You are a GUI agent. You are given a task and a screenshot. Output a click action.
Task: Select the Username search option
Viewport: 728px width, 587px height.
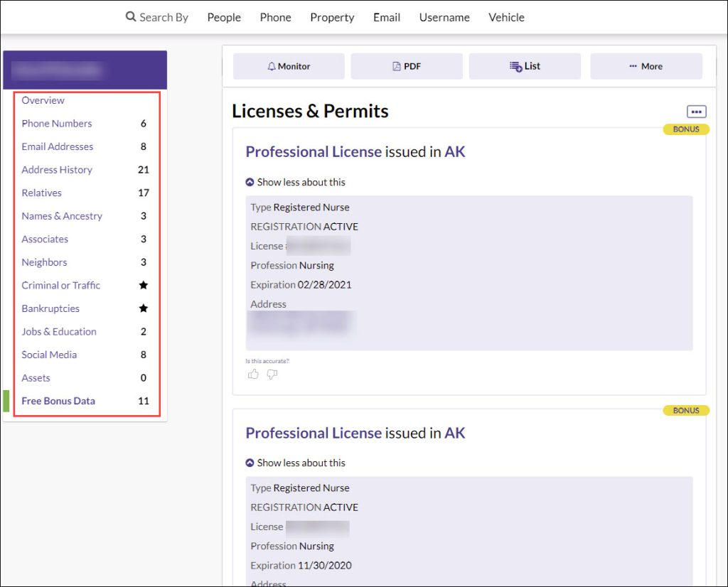point(444,18)
